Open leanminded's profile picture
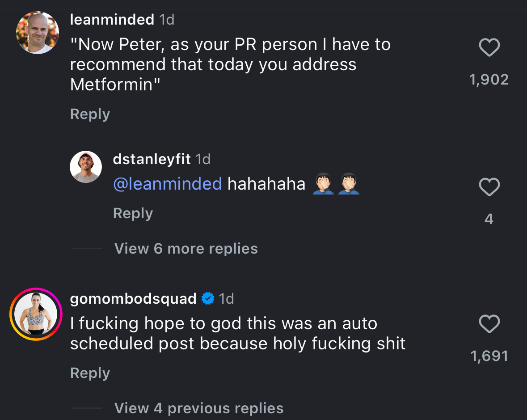 click(38, 33)
